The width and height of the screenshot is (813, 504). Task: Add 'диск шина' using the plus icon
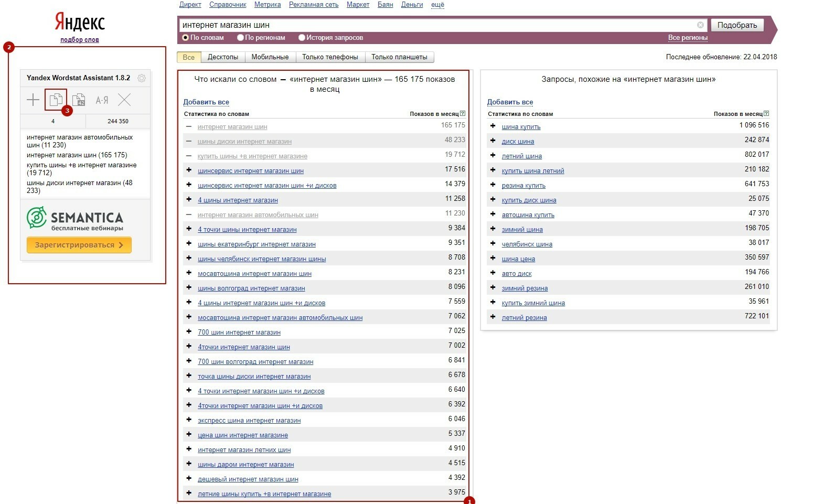coord(493,141)
